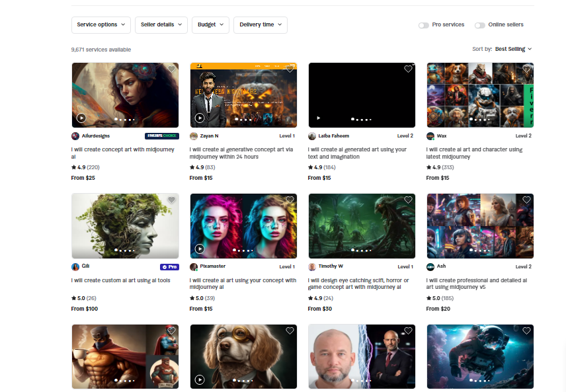566x392 pixels.
Task: Save the astronaut gig with the heart icon
Action: (x=526, y=331)
